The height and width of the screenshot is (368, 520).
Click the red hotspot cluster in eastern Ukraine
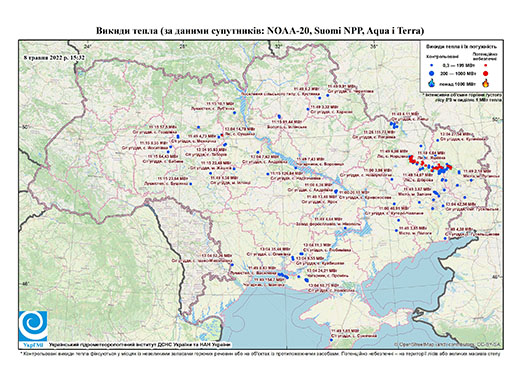[x=429, y=163]
